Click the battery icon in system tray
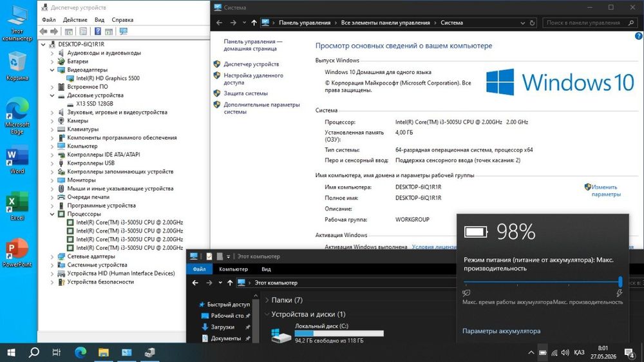This screenshot has width=644, height=362. click(x=542, y=352)
